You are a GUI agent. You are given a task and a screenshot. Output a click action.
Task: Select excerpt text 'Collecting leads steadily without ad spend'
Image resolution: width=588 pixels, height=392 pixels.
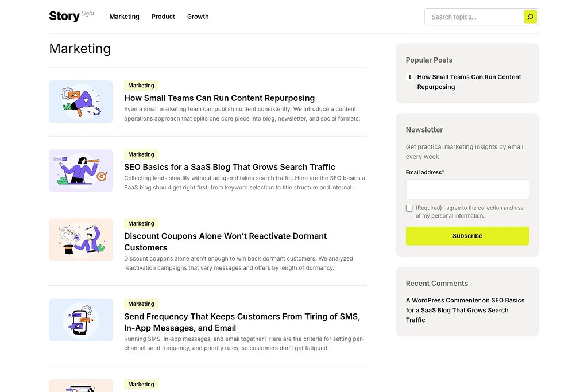point(180,178)
